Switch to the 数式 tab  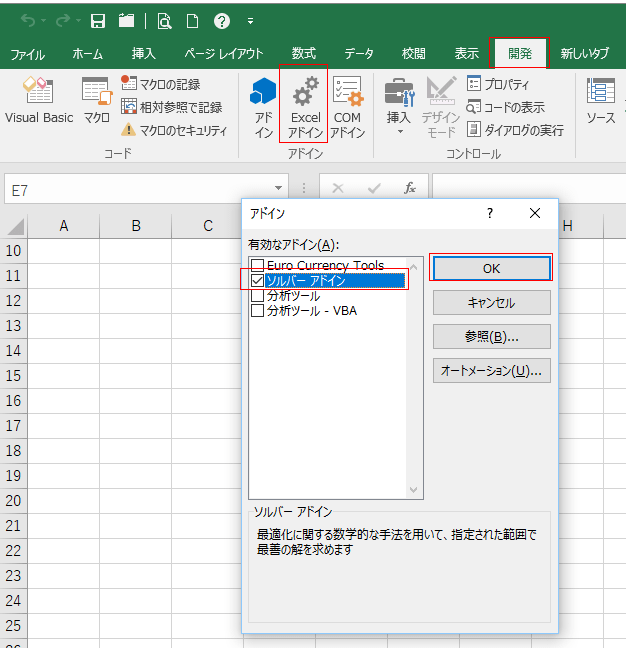[304, 54]
